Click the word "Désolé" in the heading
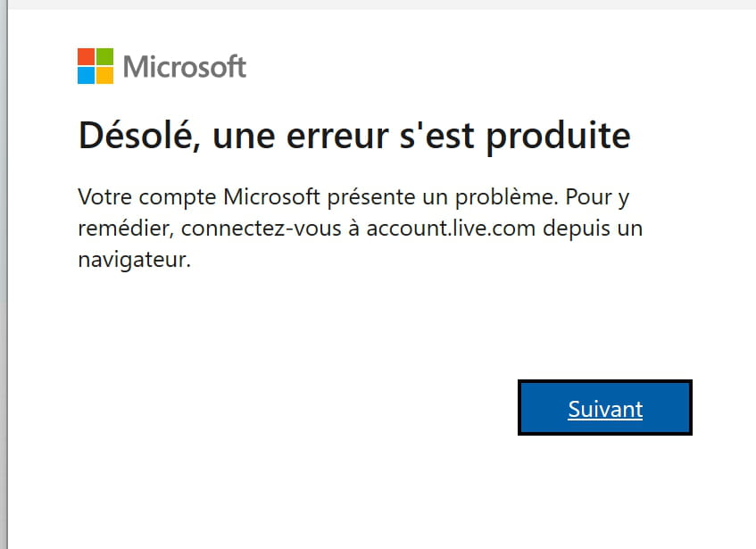This screenshot has height=549, width=756. [x=134, y=136]
